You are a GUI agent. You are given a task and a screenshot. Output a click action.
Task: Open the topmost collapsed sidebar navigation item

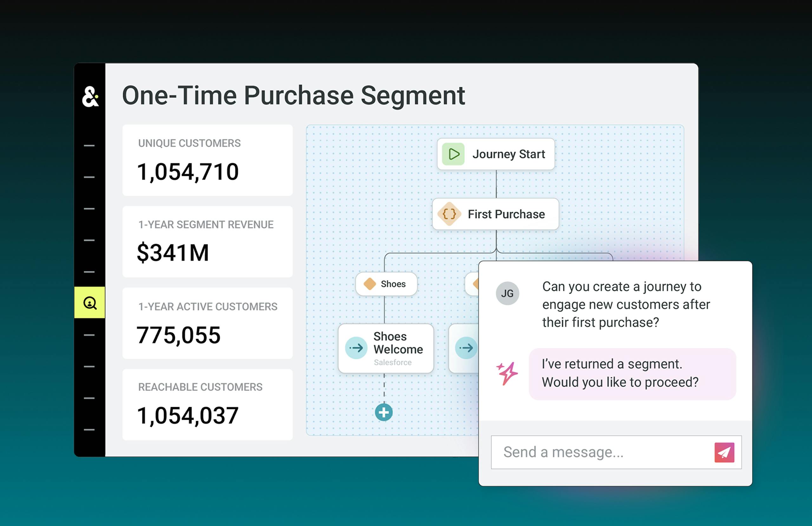point(90,145)
